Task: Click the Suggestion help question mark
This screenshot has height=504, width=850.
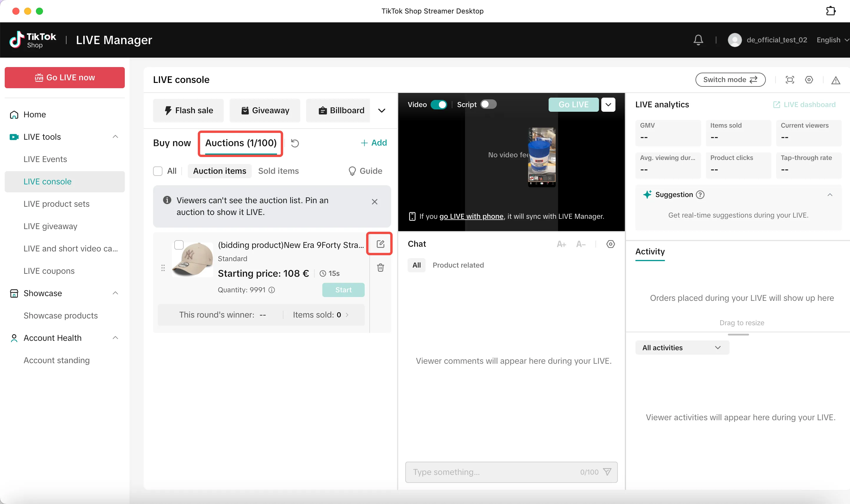Action: coord(700,195)
